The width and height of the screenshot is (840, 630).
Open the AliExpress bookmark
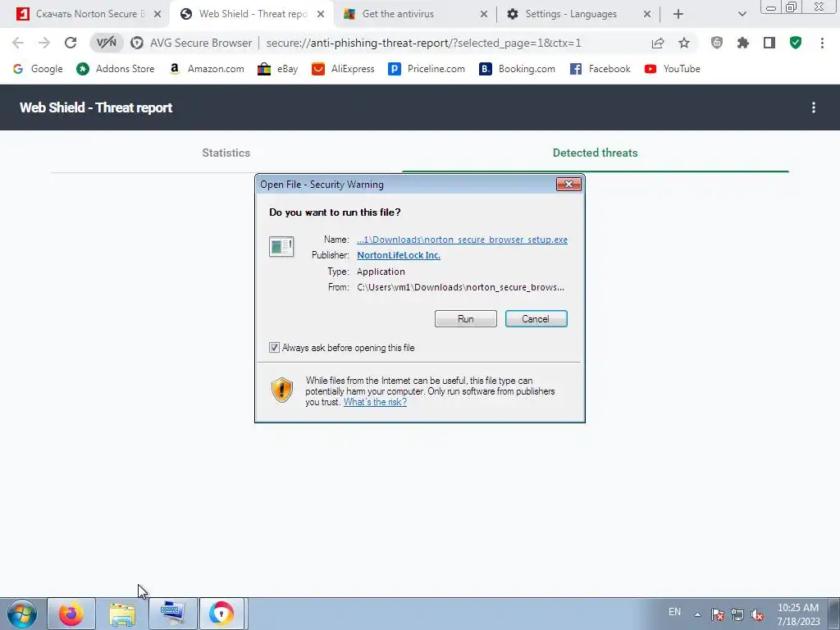click(x=343, y=69)
